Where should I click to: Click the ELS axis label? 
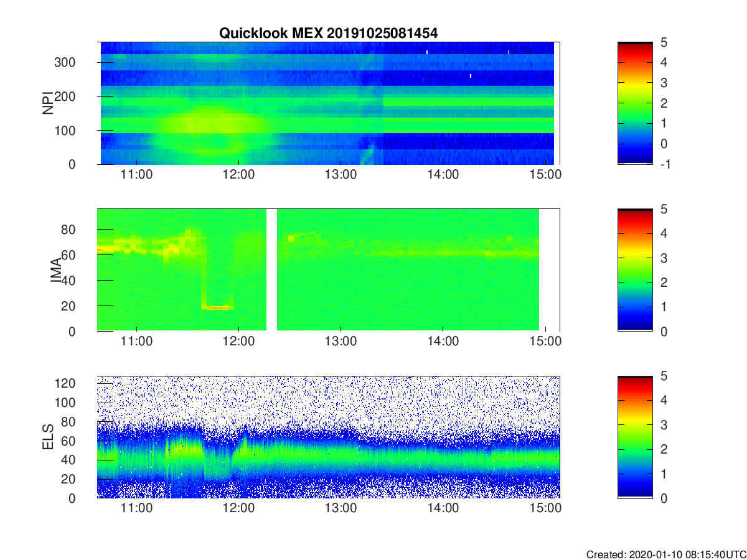[49, 437]
